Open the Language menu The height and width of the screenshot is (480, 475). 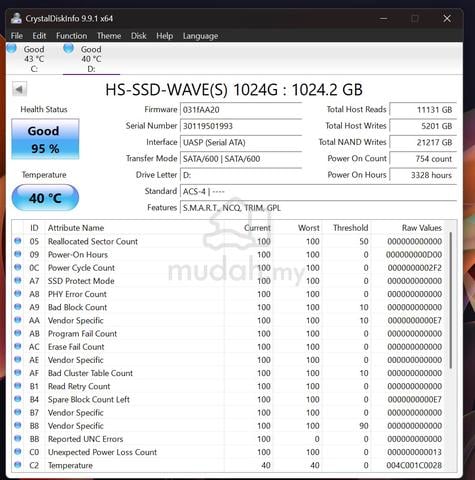200,36
